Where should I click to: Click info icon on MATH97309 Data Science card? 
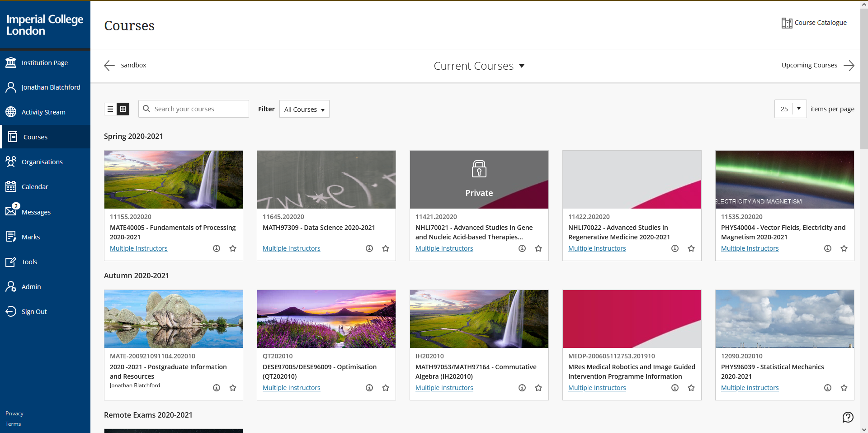point(369,248)
